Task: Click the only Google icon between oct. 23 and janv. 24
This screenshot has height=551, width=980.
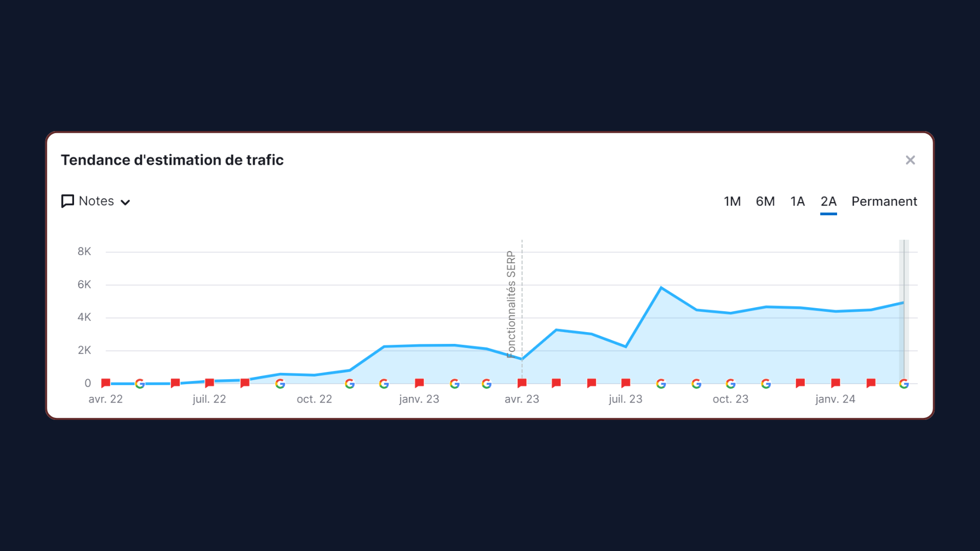Action: [x=766, y=384]
